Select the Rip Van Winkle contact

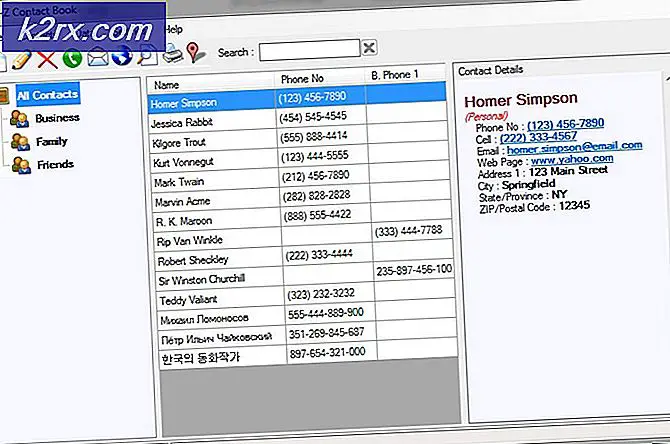pos(190,241)
